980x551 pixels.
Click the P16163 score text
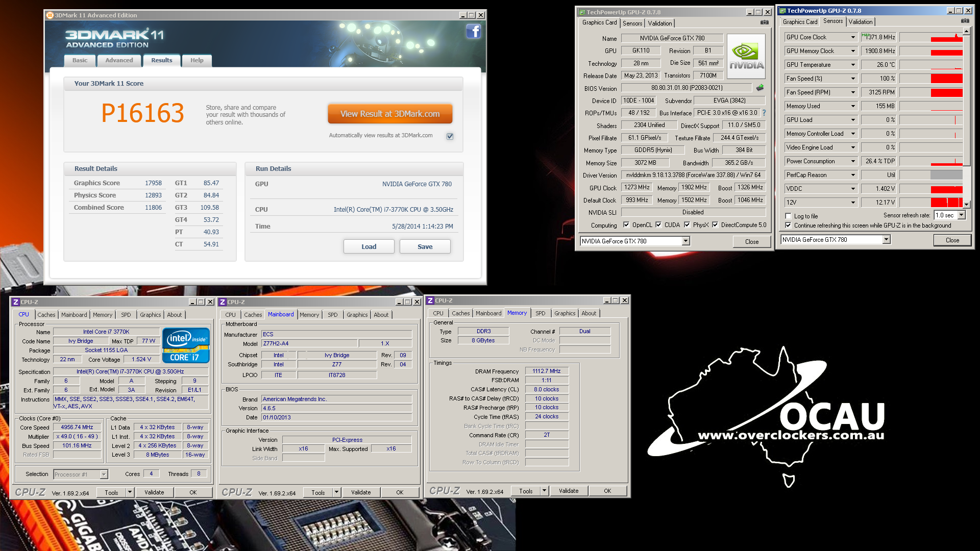(x=142, y=113)
